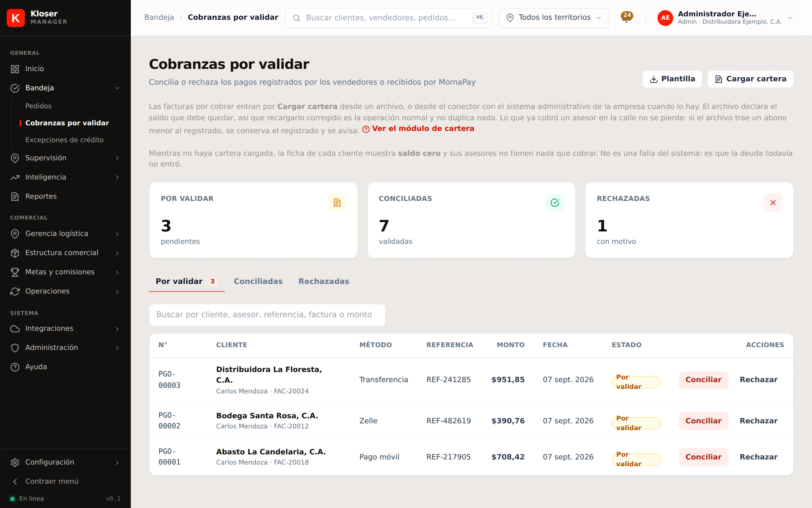
Task: Click the Reportes document icon
Action: [15, 196]
